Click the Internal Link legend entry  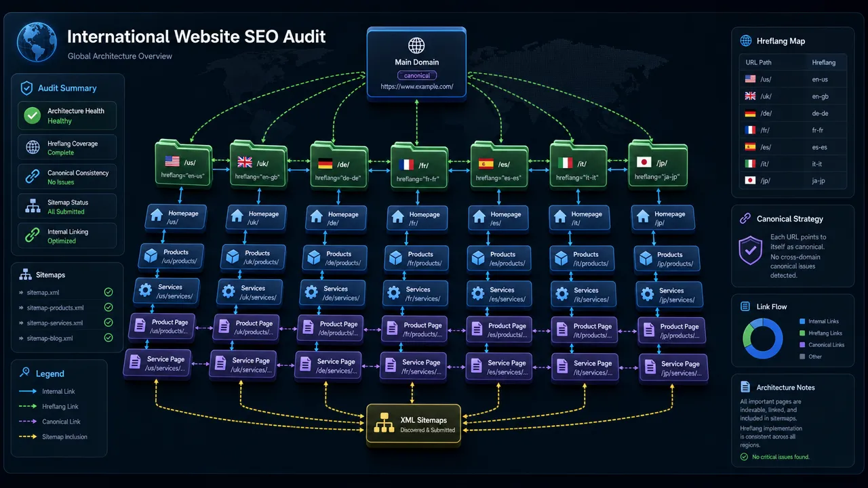click(x=47, y=391)
